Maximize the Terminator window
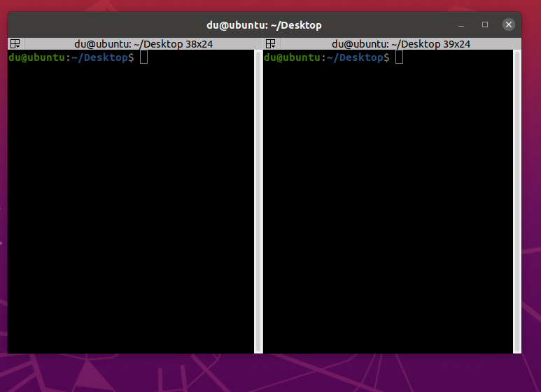Viewport: 541px width, 392px height. (485, 24)
